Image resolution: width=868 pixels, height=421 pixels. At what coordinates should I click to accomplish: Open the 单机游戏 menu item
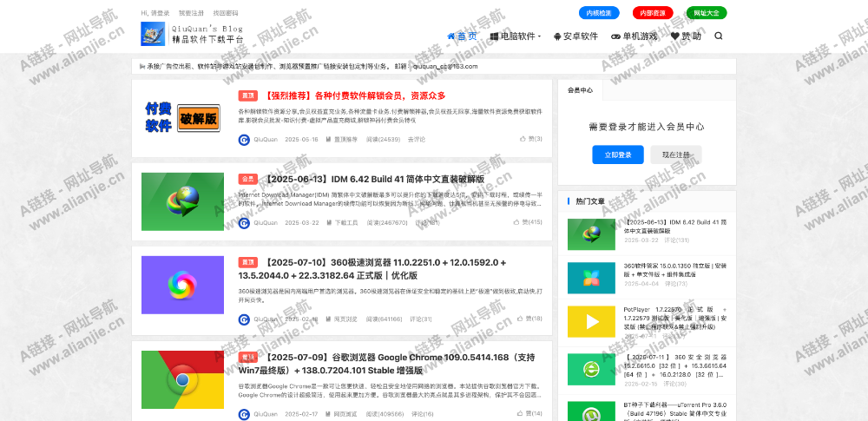[x=635, y=36]
